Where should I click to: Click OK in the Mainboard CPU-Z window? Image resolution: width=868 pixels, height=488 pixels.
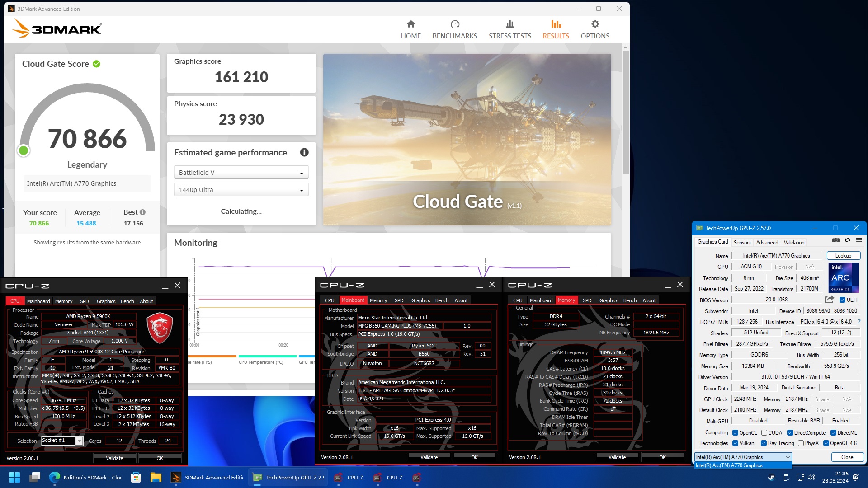tap(474, 457)
